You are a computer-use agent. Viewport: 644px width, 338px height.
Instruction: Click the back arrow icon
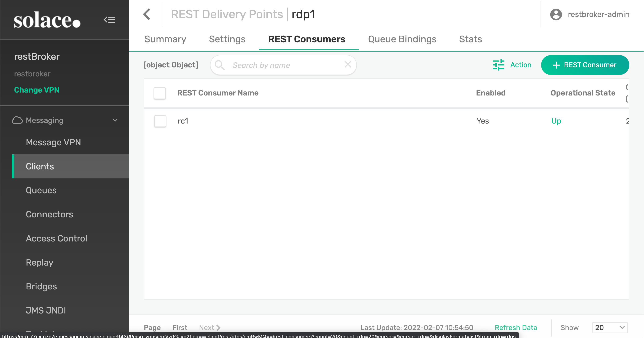147,14
